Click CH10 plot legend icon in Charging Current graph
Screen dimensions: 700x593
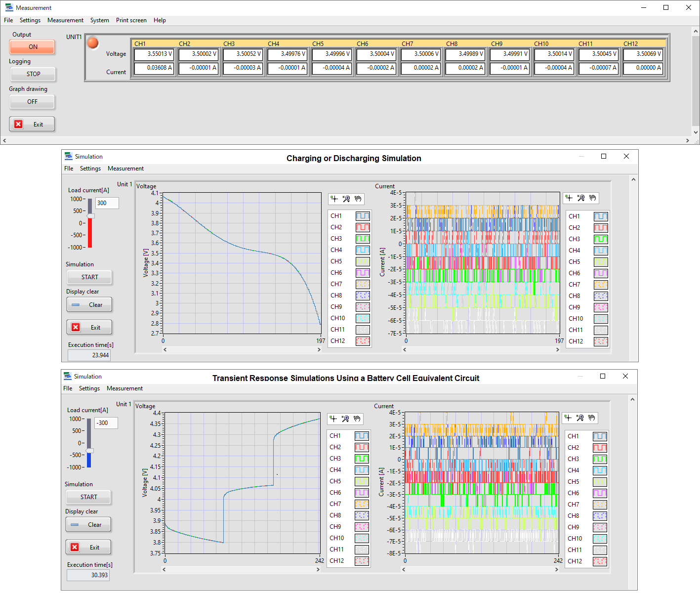[x=601, y=319]
